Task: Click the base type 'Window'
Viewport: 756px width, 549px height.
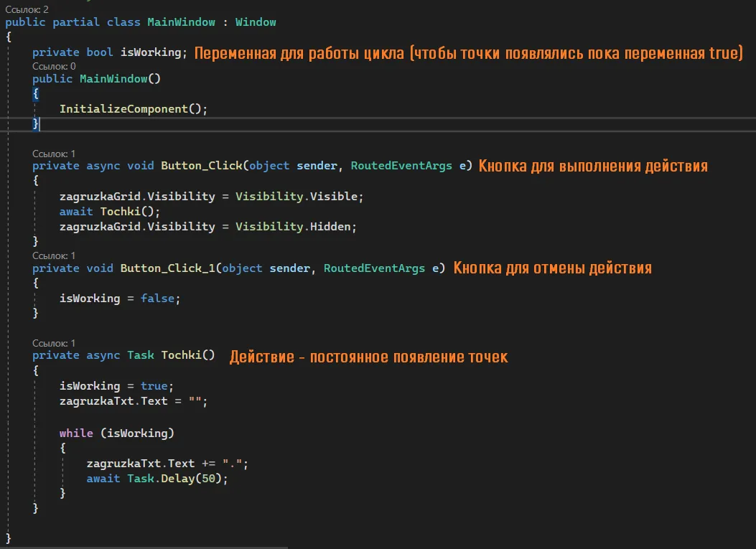Action: (256, 22)
